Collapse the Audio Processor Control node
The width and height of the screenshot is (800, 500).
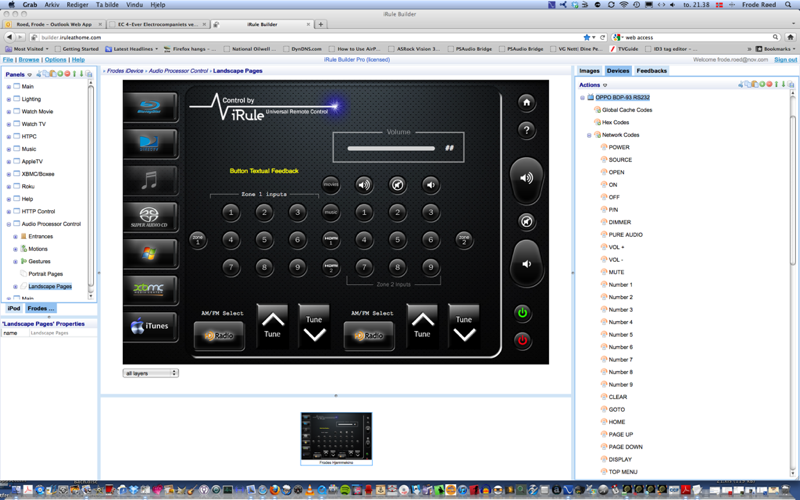(x=9, y=224)
